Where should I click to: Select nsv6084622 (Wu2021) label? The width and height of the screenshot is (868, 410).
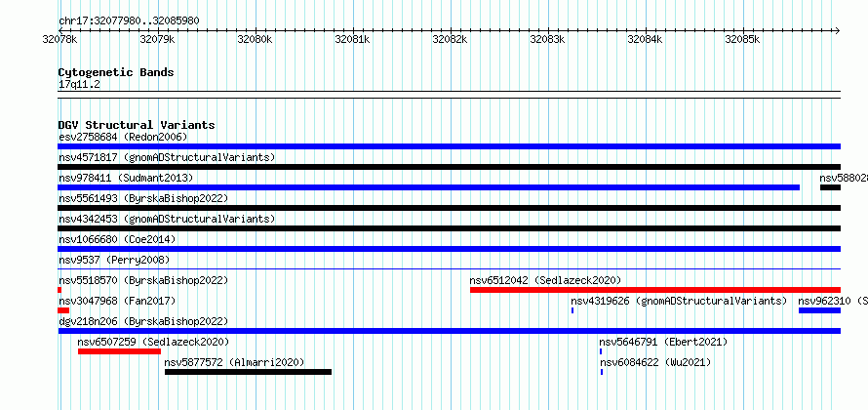click(x=655, y=362)
